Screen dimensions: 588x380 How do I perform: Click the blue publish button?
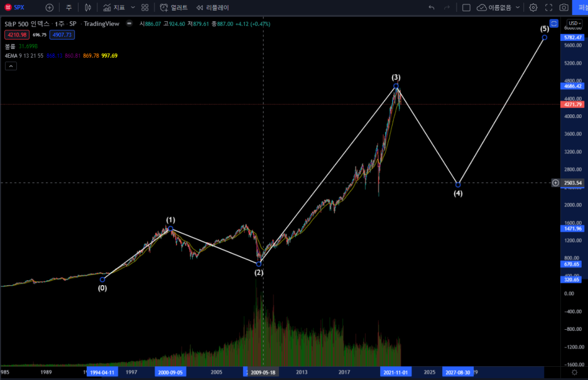580,8
